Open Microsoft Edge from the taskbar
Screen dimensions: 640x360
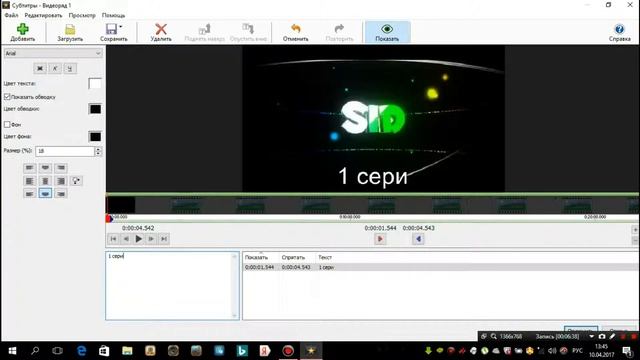point(82,351)
